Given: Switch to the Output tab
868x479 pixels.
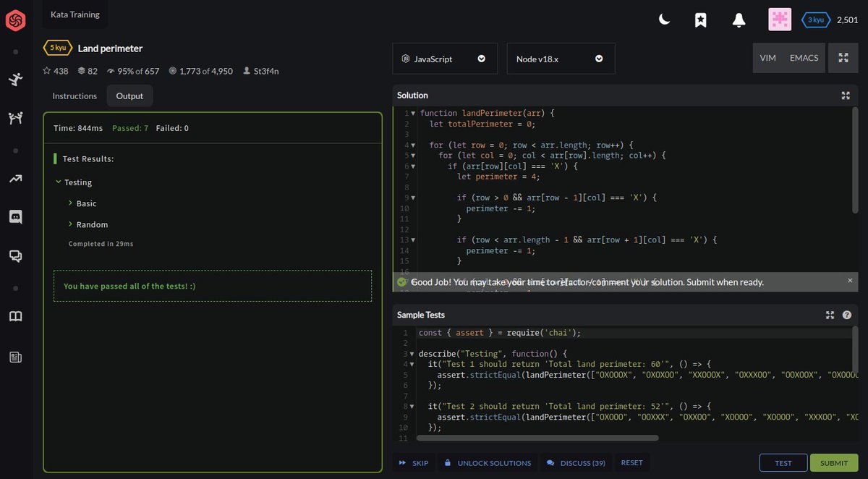Looking at the screenshot, I should click(129, 96).
